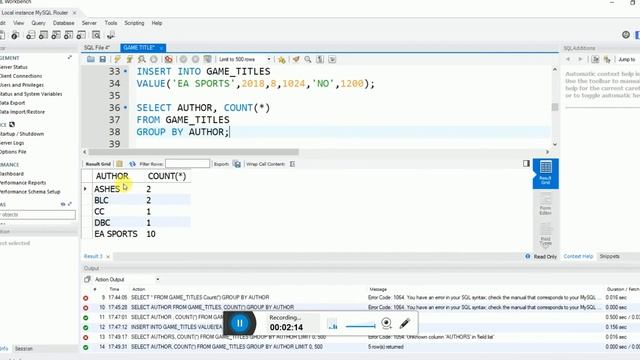Close the GAME TITLE tab
The height and width of the screenshot is (360, 640).
(x=161, y=48)
